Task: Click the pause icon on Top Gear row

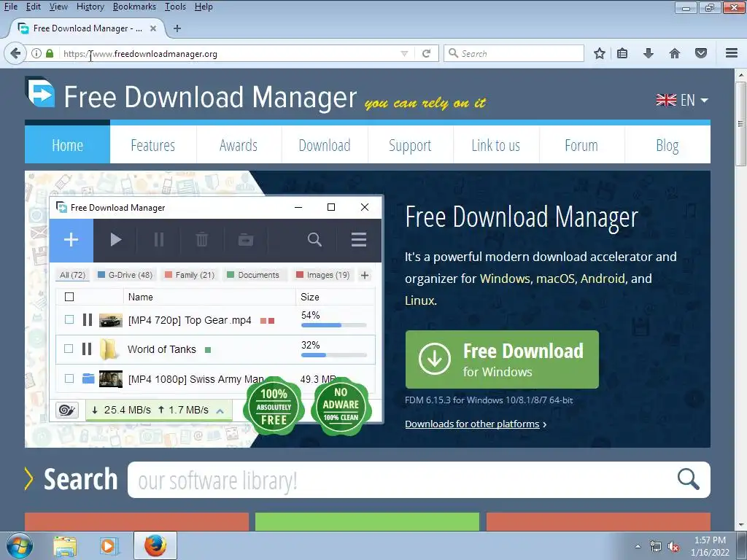Action: [x=88, y=319]
